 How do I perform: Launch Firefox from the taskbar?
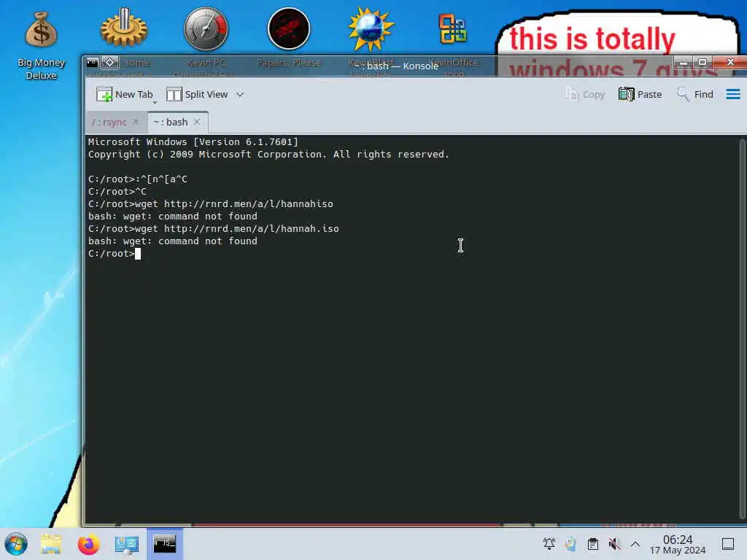click(x=88, y=544)
